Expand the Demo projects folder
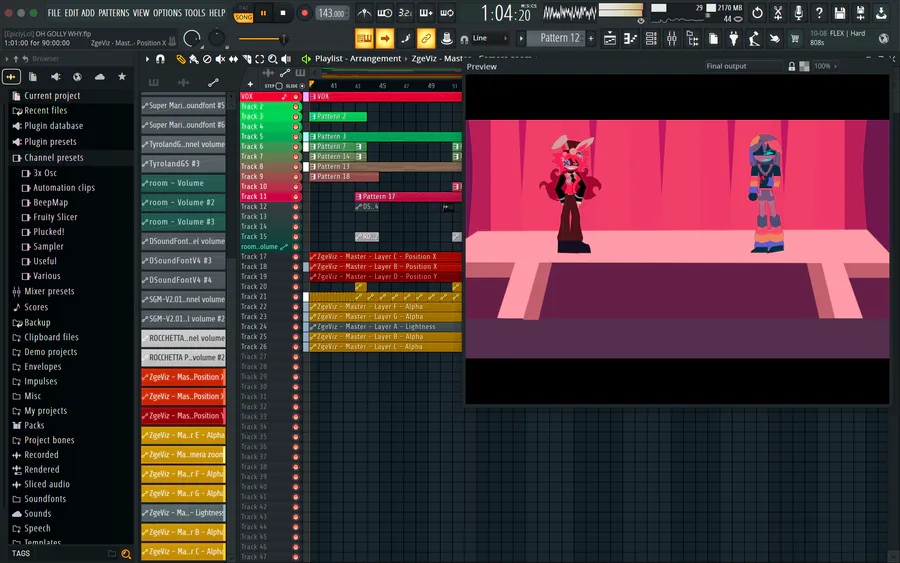The image size is (900, 563). [50, 352]
